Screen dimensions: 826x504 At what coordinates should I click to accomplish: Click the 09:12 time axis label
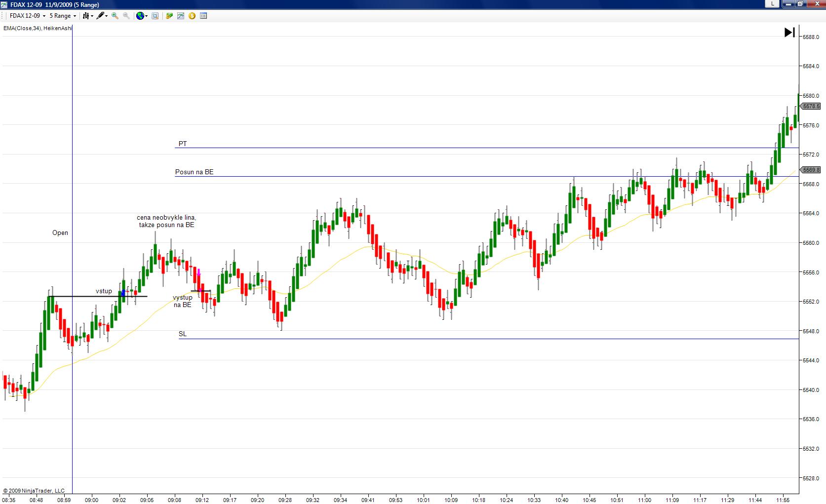tap(202, 500)
